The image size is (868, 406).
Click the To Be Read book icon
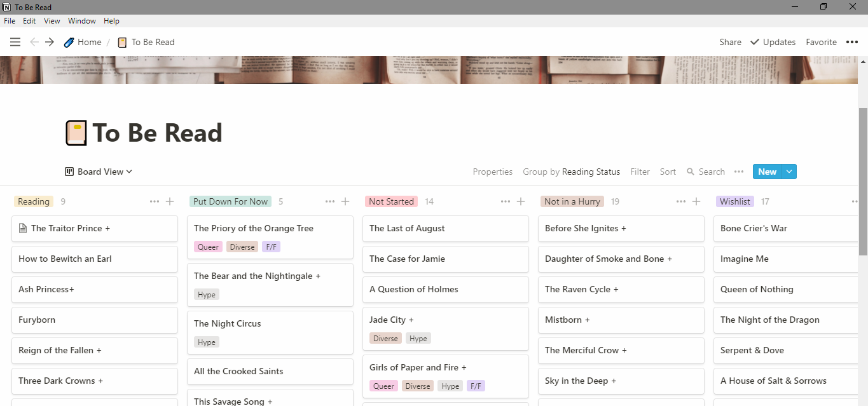click(x=76, y=133)
